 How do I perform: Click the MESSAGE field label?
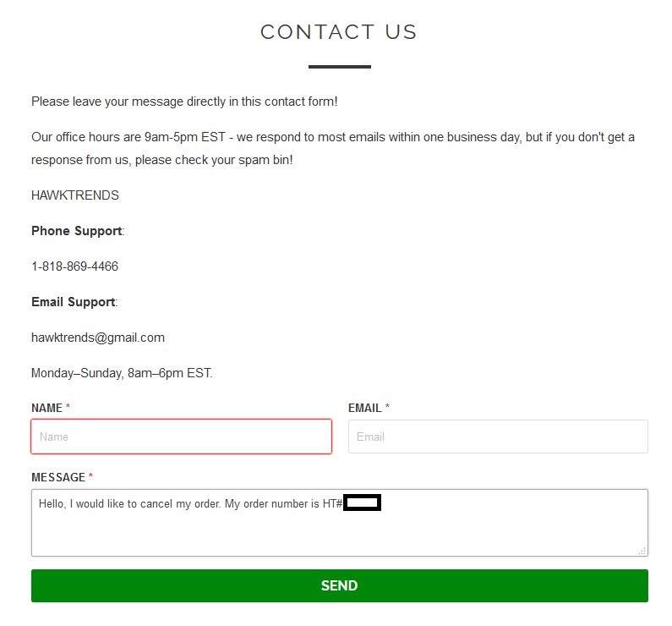(57, 477)
